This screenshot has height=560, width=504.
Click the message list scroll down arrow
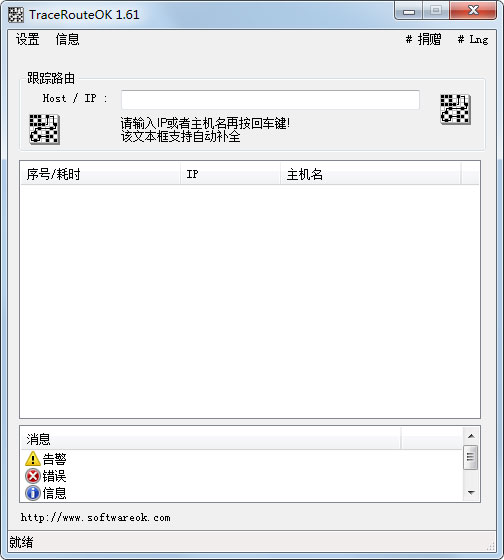[471, 492]
